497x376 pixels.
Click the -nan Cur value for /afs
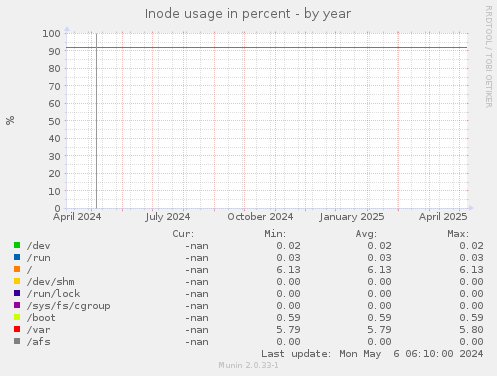[197, 342]
